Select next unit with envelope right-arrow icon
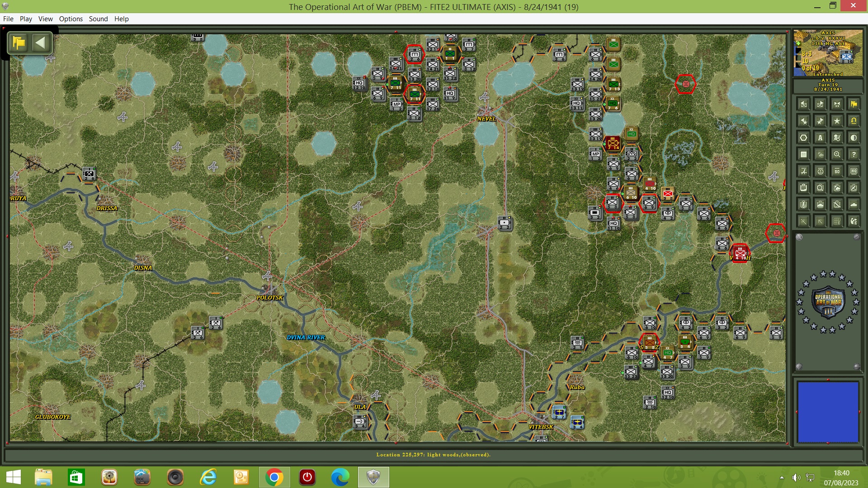The height and width of the screenshot is (488, 868). point(820,104)
